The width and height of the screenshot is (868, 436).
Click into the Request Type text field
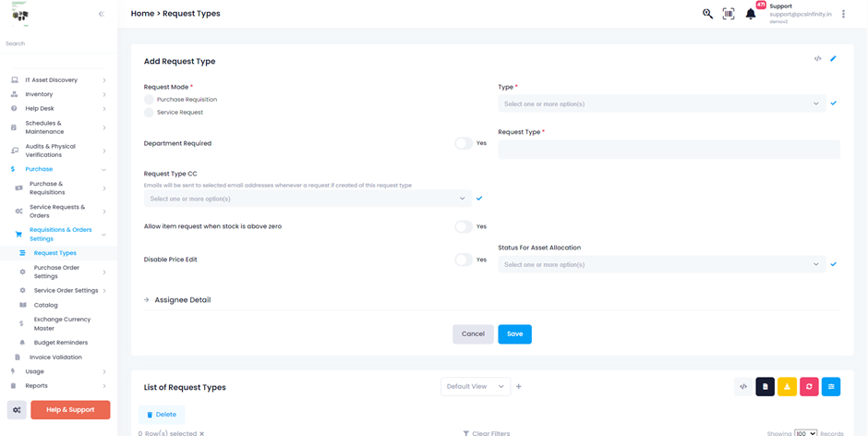point(669,149)
